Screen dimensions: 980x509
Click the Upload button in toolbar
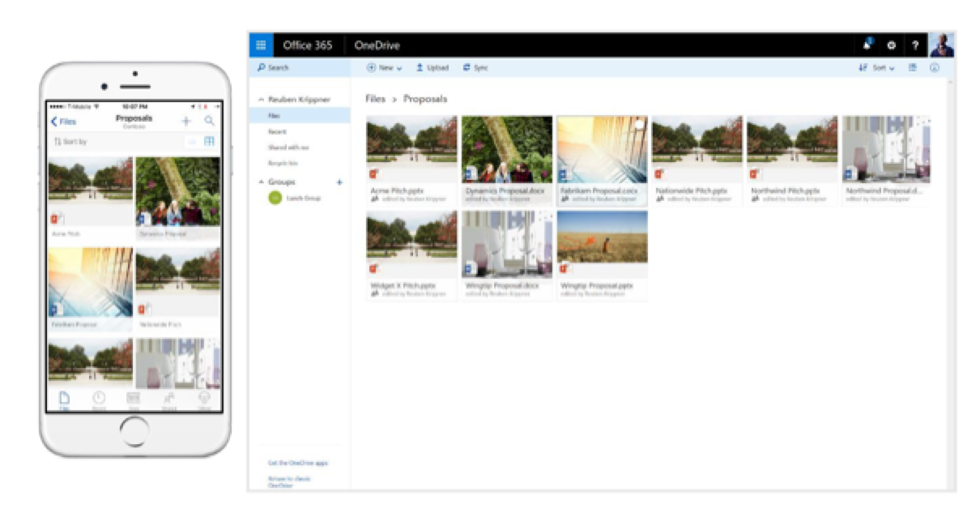(432, 68)
